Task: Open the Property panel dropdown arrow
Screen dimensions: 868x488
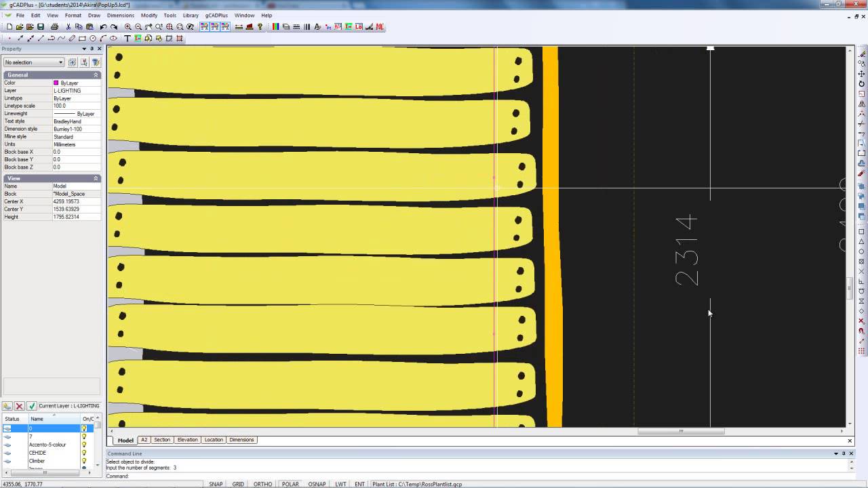Action: [84, 49]
